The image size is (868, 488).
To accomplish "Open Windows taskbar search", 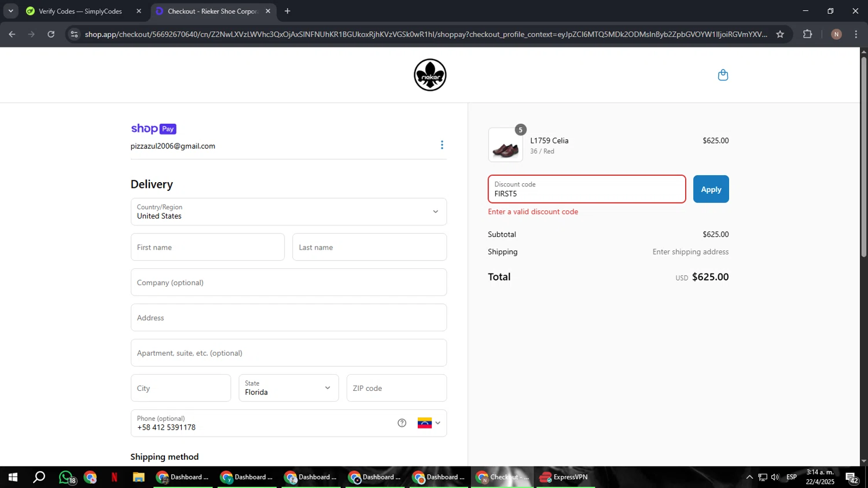I will point(39,478).
